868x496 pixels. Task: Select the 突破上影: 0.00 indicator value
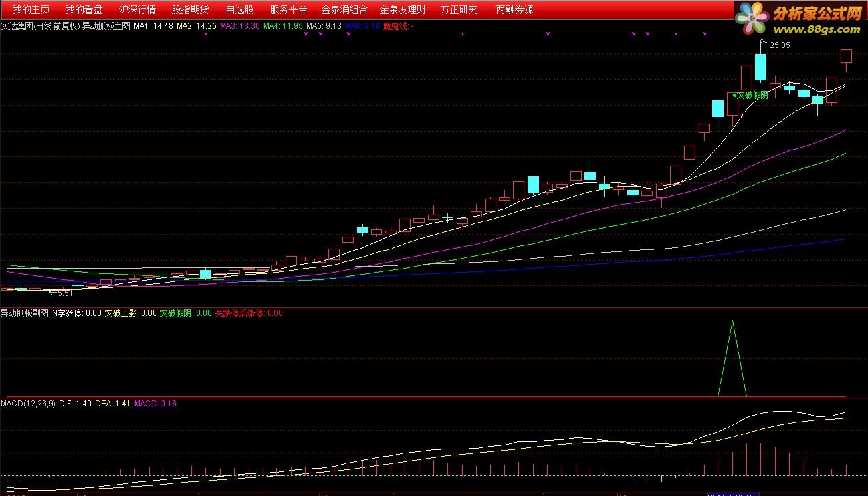click(x=131, y=313)
